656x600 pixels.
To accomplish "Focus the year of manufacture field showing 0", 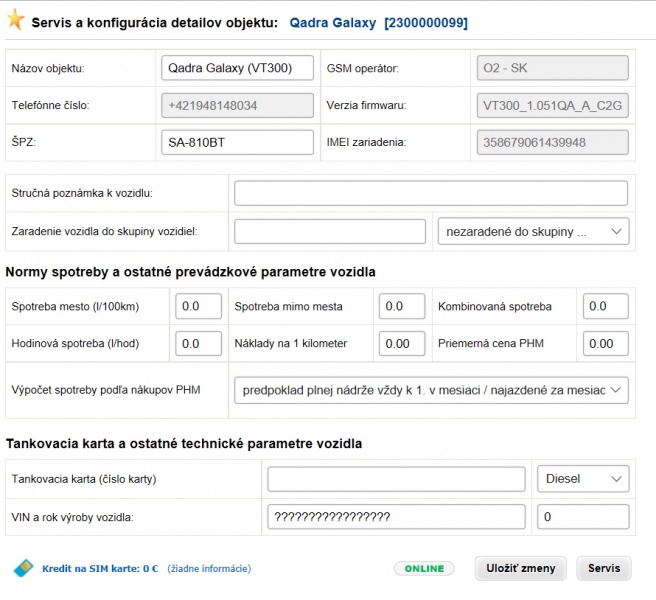I will (x=583, y=517).
